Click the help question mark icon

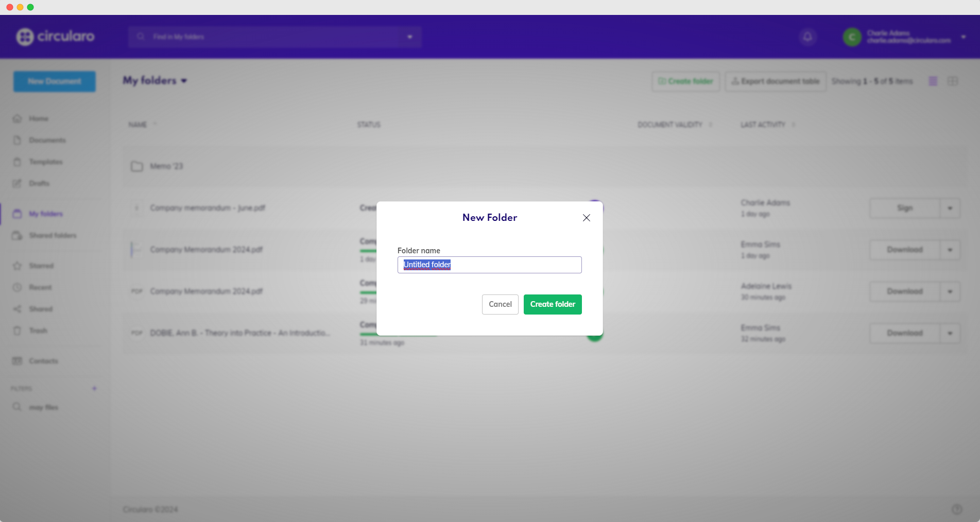click(x=956, y=509)
